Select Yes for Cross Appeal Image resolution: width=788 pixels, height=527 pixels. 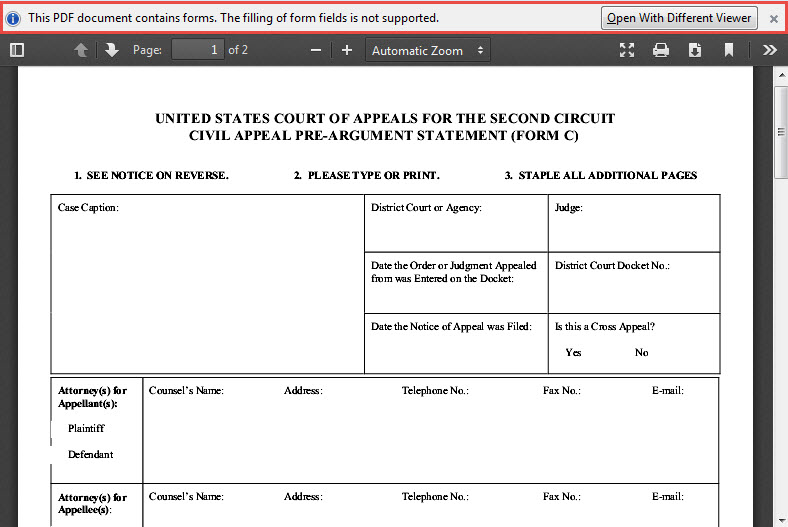pyautogui.click(x=573, y=352)
